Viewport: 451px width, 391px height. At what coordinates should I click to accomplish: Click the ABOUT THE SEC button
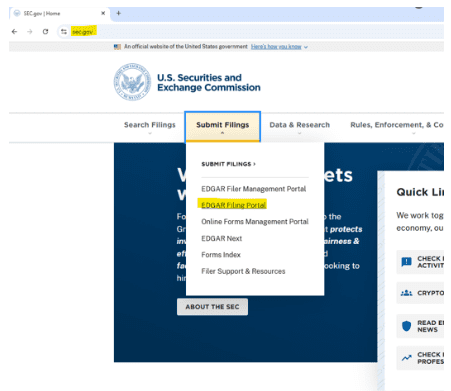(x=212, y=307)
